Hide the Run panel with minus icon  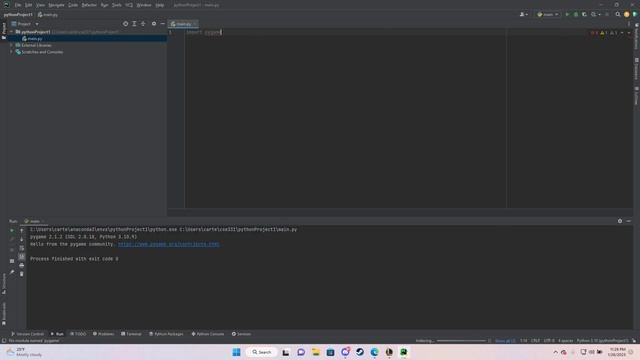click(x=629, y=221)
